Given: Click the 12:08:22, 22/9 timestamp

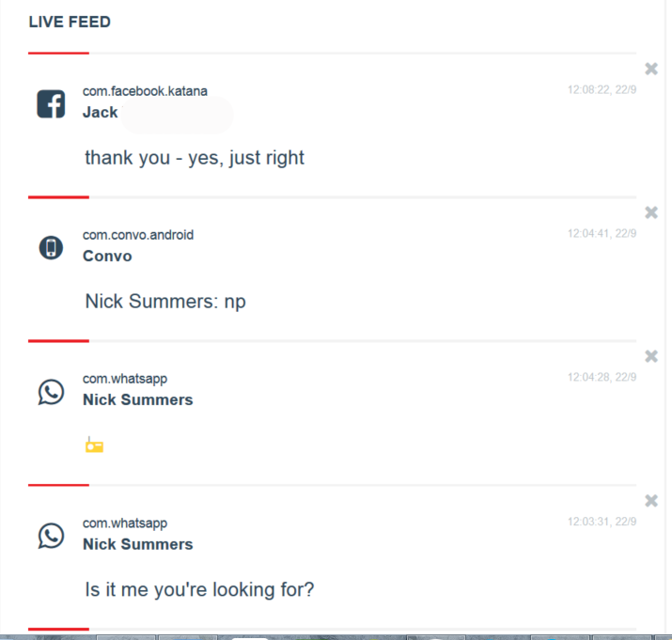Looking at the screenshot, I should tap(602, 89).
